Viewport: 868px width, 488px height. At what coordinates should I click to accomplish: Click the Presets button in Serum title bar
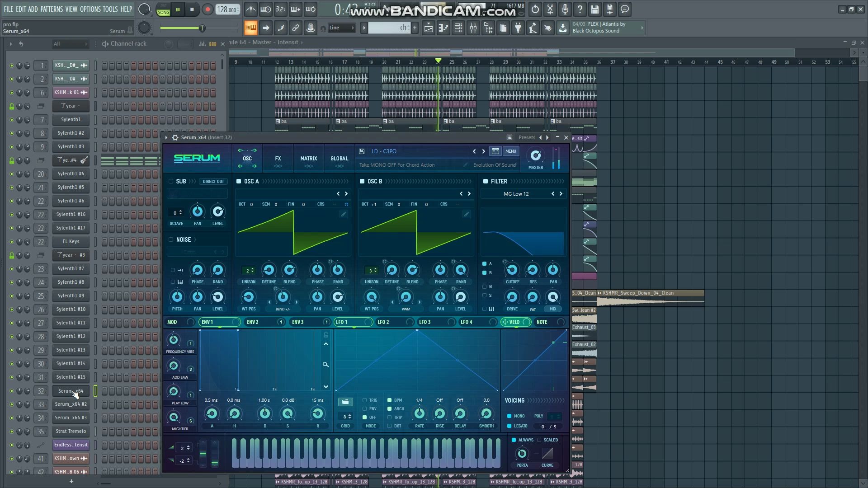point(527,137)
